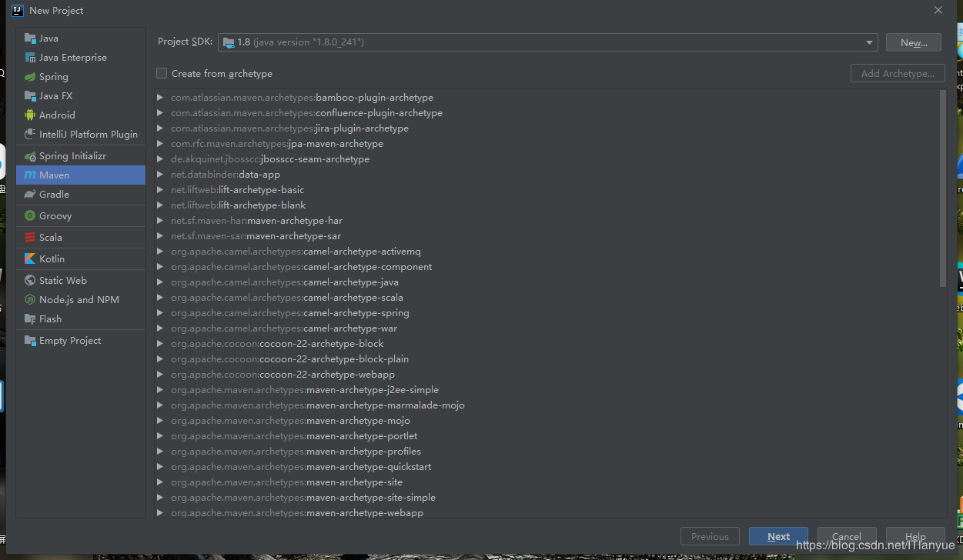Enable Create from archetype checkbox

(162, 74)
